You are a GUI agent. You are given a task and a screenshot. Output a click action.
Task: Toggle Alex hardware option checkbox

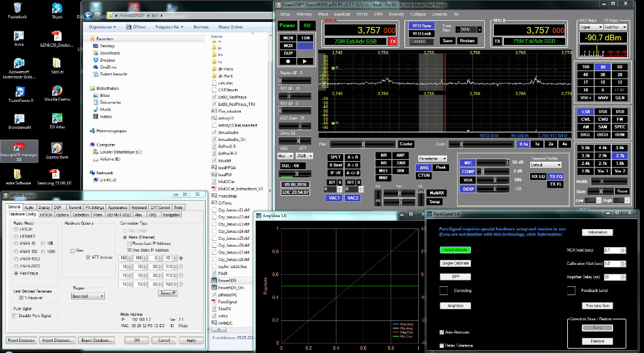72,250
